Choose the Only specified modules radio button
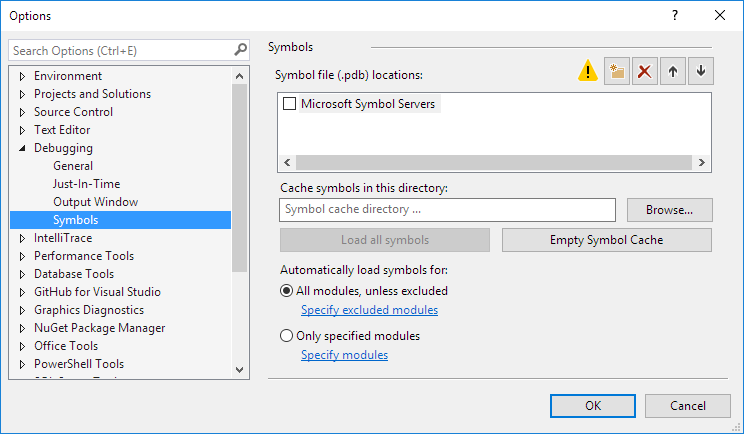 (x=287, y=336)
